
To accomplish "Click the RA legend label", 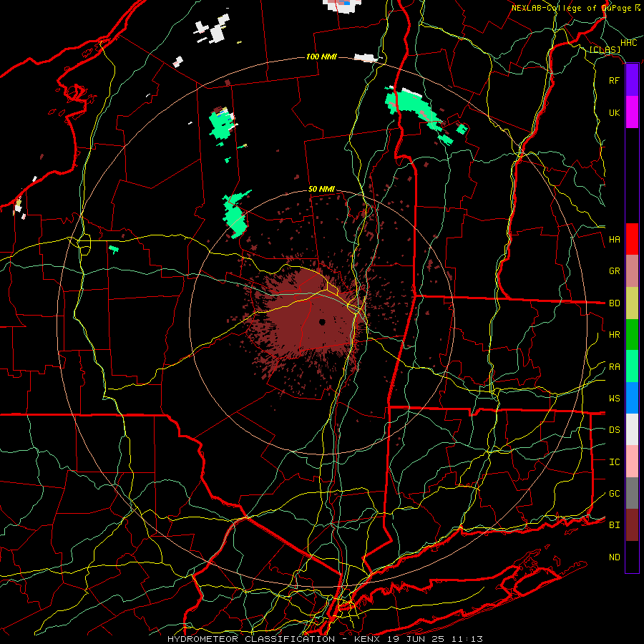I will (614, 367).
